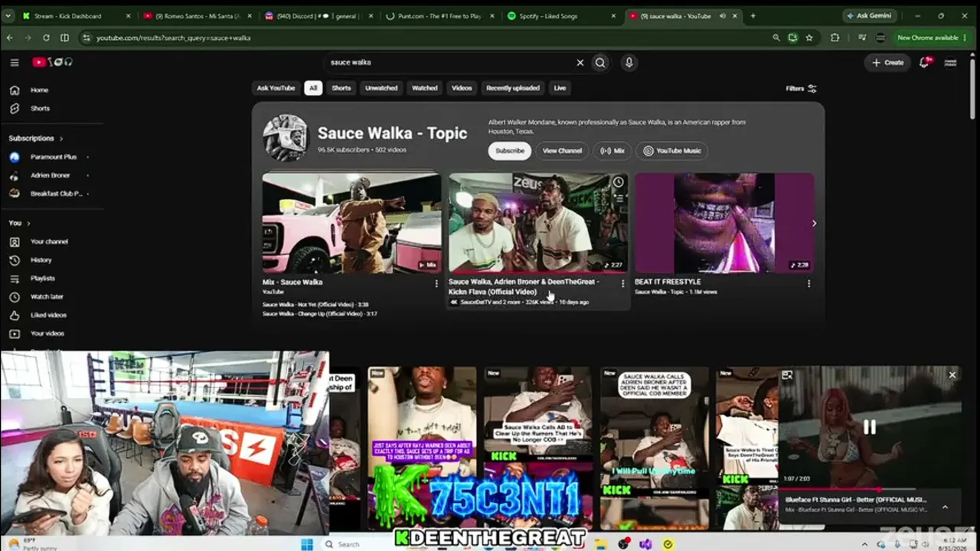Open more actions for BEAT IT FREESTYLE
The width and height of the screenshot is (980, 551).
[808, 283]
